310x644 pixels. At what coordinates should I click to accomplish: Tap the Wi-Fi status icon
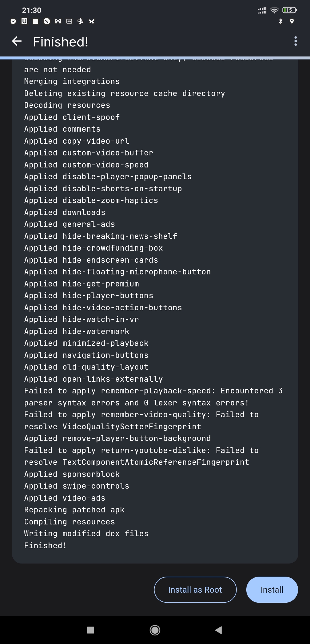pyautogui.click(x=274, y=10)
